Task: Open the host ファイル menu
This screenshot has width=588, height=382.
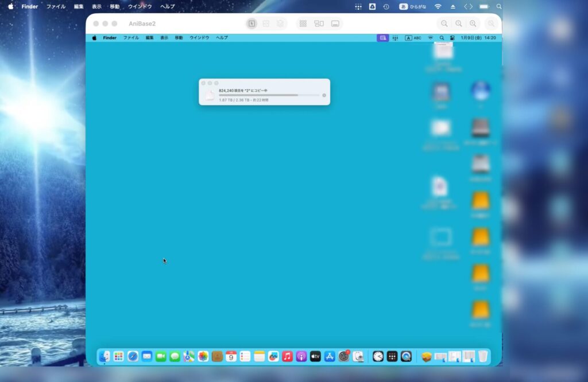Action: pyautogui.click(x=56, y=6)
